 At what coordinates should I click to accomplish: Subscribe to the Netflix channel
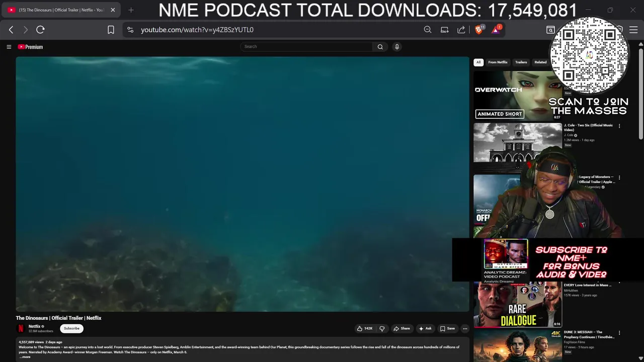point(71,328)
